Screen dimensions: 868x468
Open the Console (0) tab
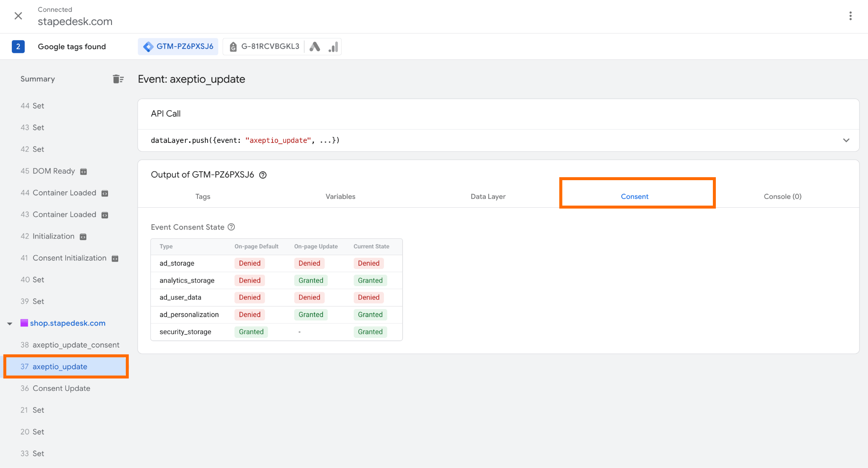782,197
